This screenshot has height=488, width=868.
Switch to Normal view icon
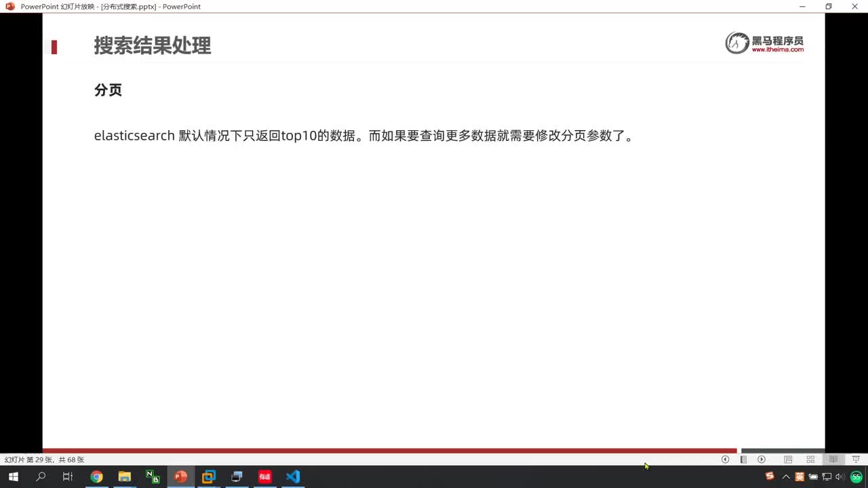coord(788,460)
